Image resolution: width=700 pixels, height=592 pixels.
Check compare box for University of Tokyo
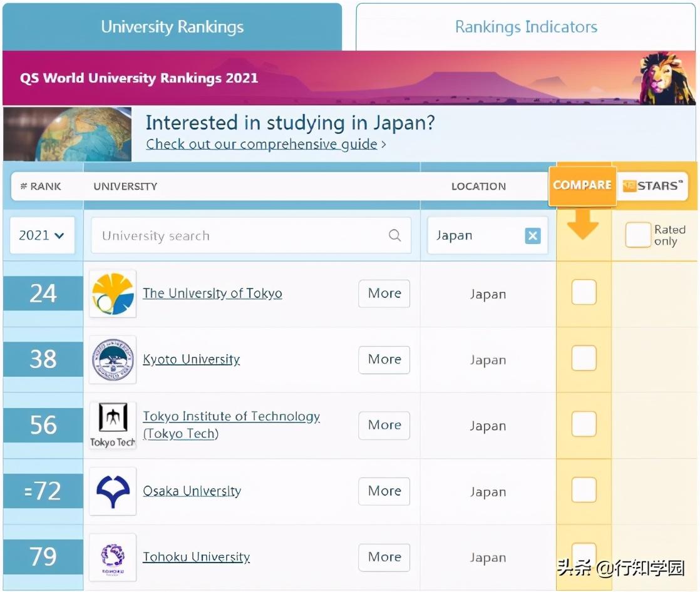584,293
